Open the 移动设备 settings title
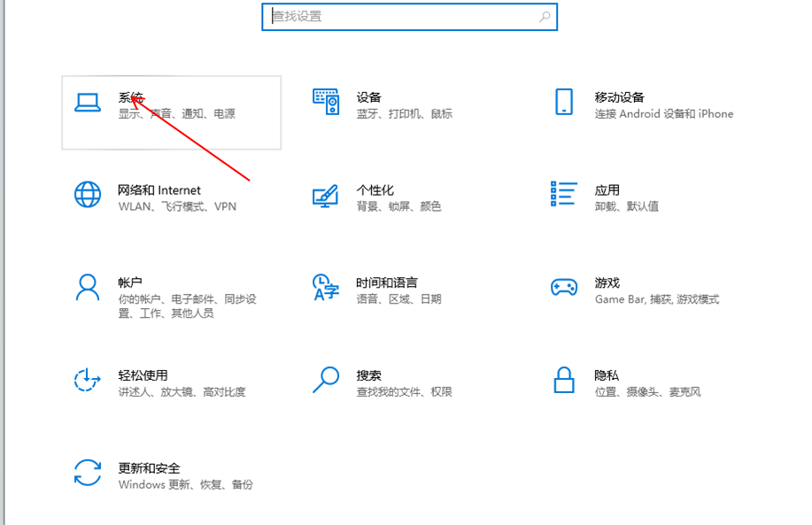The width and height of the screenshot is (812, 525). (x=619, y=97)
